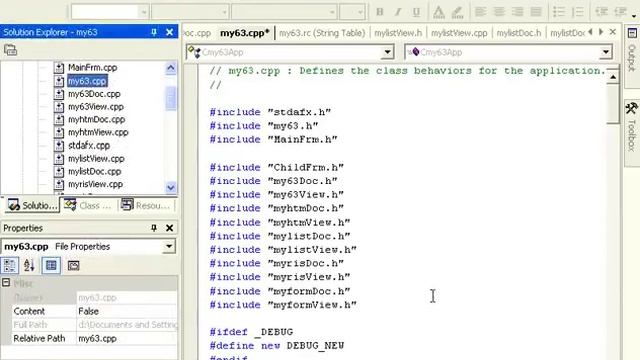Select the Categorized view icon in Properties
The width and height of the screenshot is (640, 360).
[x=9, y=266]
